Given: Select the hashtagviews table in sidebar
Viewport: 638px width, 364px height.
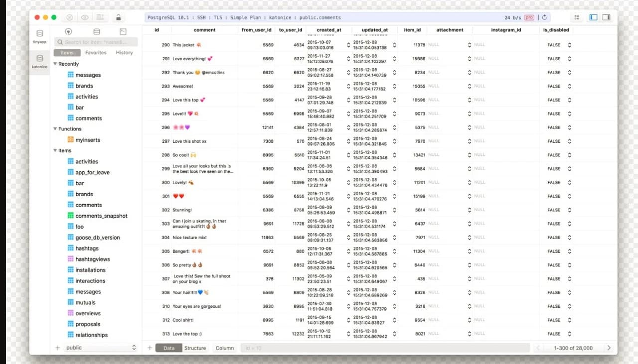Looking at the screenshot, I should [x=92, y=259].
